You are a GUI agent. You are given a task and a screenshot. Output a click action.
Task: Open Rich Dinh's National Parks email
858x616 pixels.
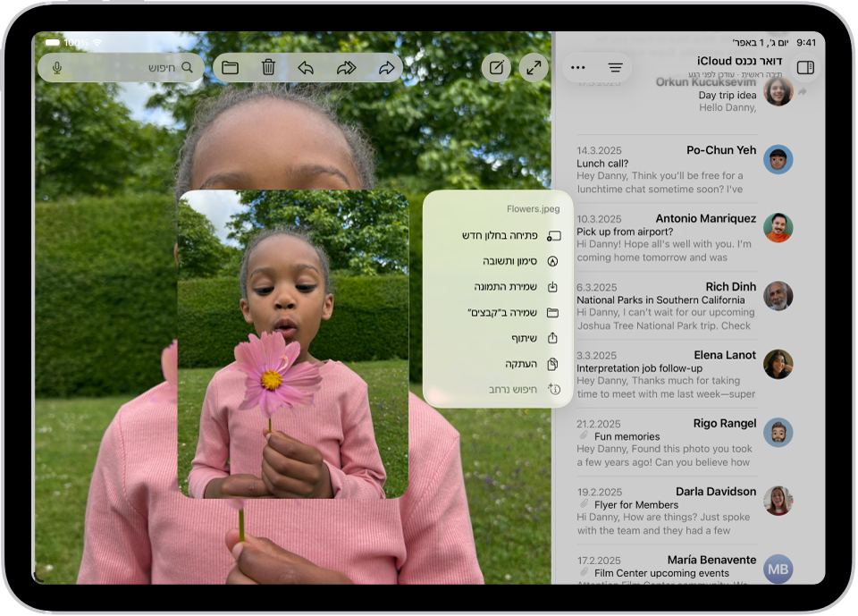666,306
